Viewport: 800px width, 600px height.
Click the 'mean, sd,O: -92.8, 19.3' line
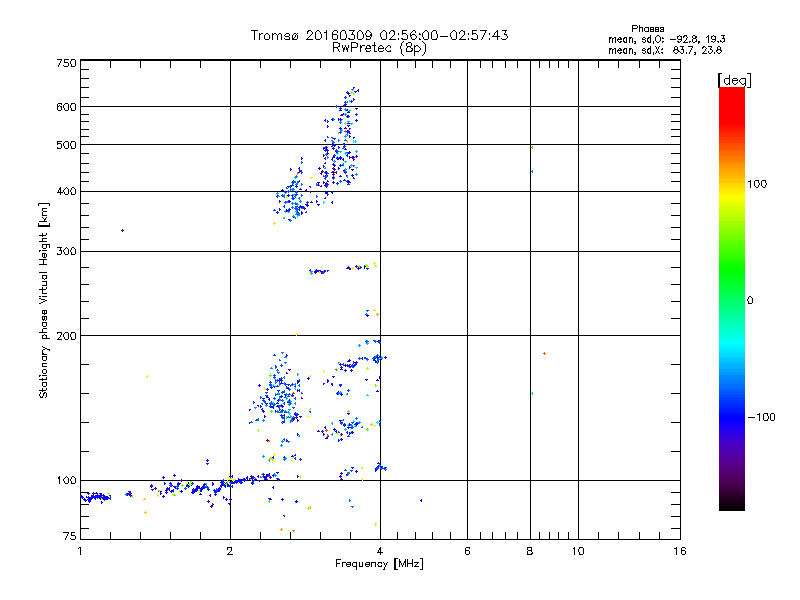666,39
